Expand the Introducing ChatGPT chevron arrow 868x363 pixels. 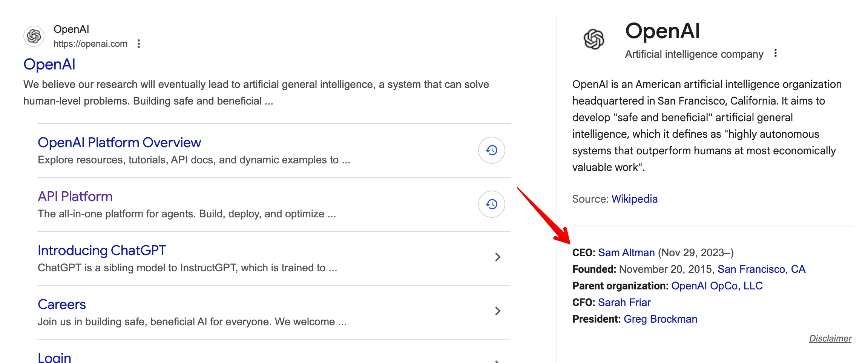pyautogui.click(x=497, y=257)
